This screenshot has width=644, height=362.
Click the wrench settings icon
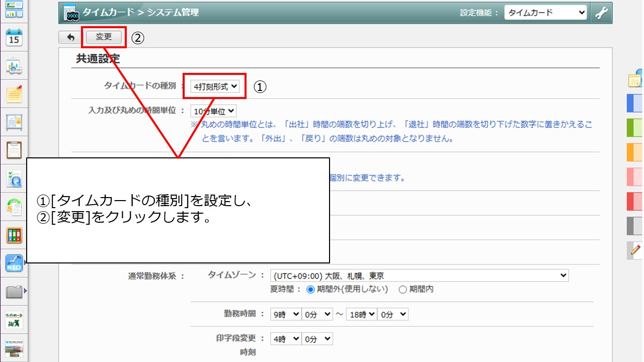(601, 13)
